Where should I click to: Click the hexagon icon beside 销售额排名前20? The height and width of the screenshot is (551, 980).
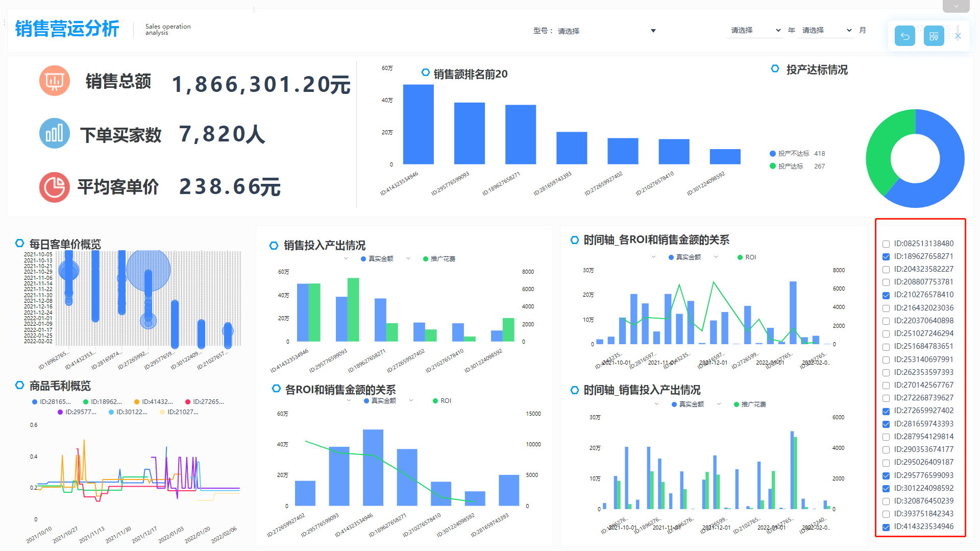(425, 73)
